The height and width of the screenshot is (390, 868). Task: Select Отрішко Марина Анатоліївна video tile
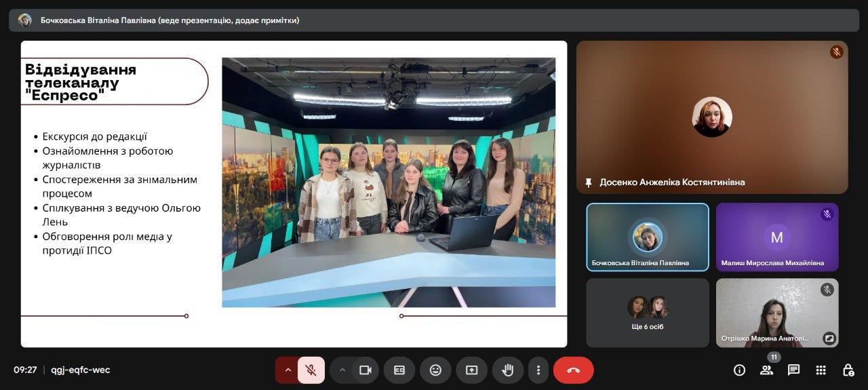[x=777, y=313]
